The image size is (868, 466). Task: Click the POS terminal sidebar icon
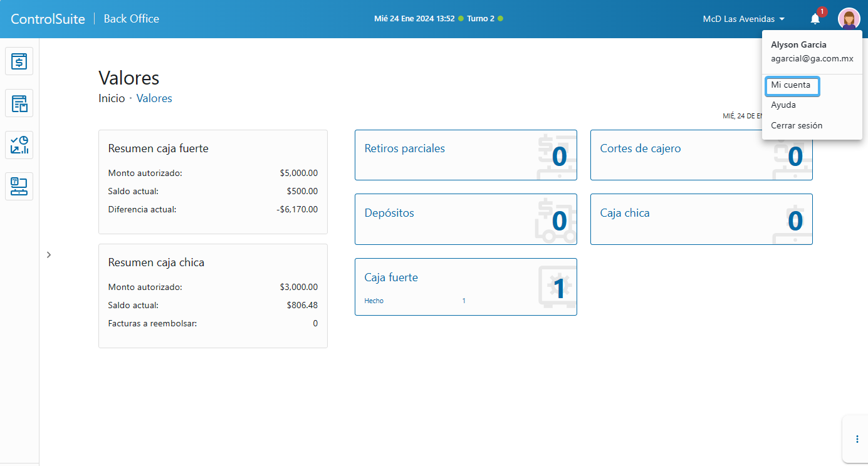point(19,186)
